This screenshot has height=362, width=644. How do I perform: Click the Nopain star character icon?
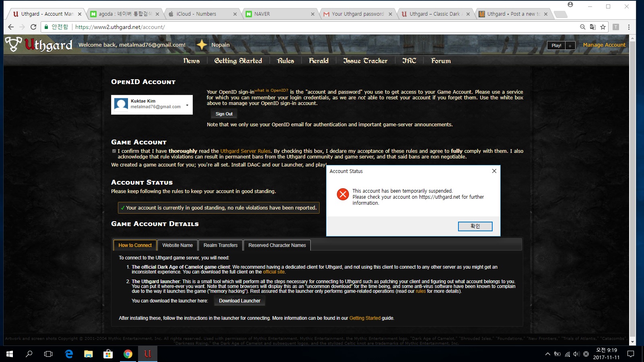point(202,45)
